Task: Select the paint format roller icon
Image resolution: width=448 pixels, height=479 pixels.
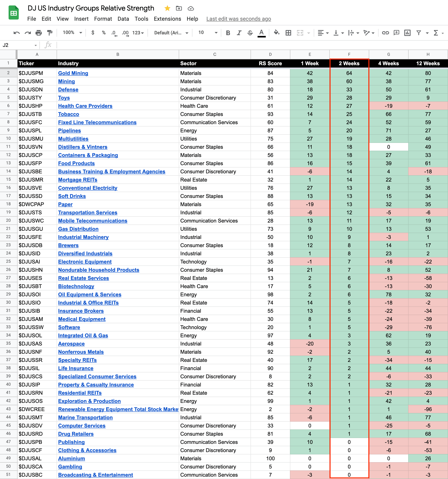Action: click(x=50, y=33)
